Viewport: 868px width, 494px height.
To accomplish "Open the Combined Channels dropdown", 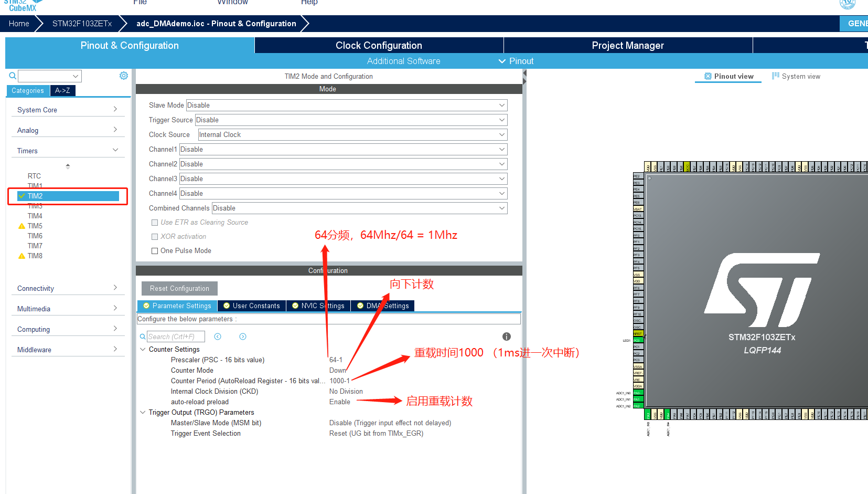I will tap(359, 208).
